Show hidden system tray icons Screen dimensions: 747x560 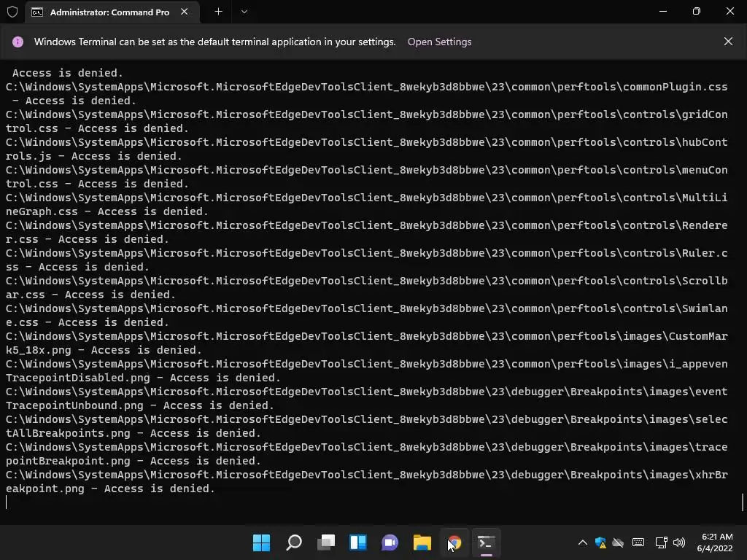coord(583,542)
